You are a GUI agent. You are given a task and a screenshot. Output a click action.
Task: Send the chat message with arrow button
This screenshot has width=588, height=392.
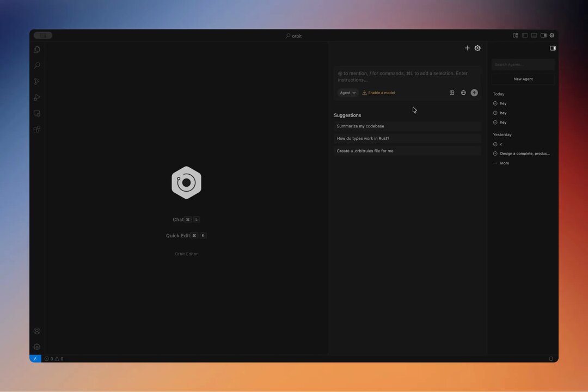click(474, 93)
